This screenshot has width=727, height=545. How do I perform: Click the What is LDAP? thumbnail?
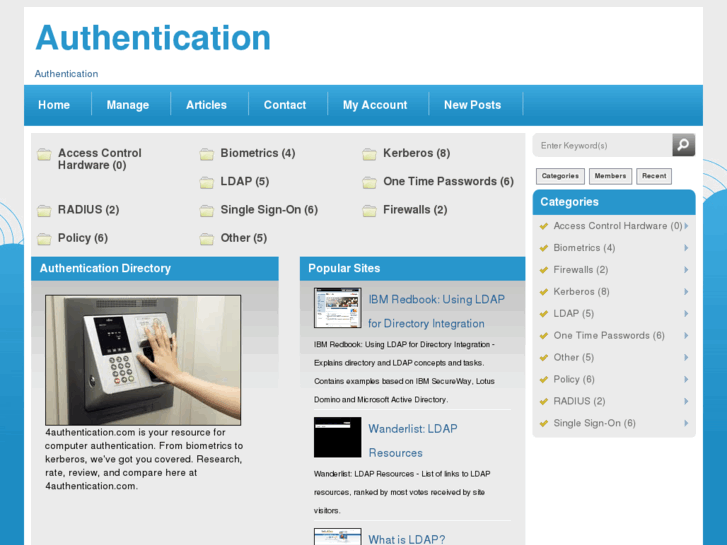coord(338,537)
